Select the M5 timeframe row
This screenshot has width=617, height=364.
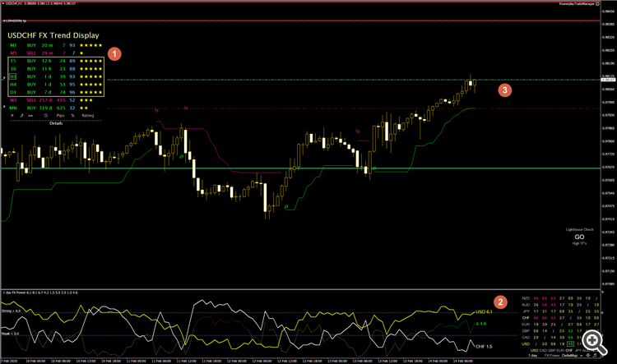point(47,53)
